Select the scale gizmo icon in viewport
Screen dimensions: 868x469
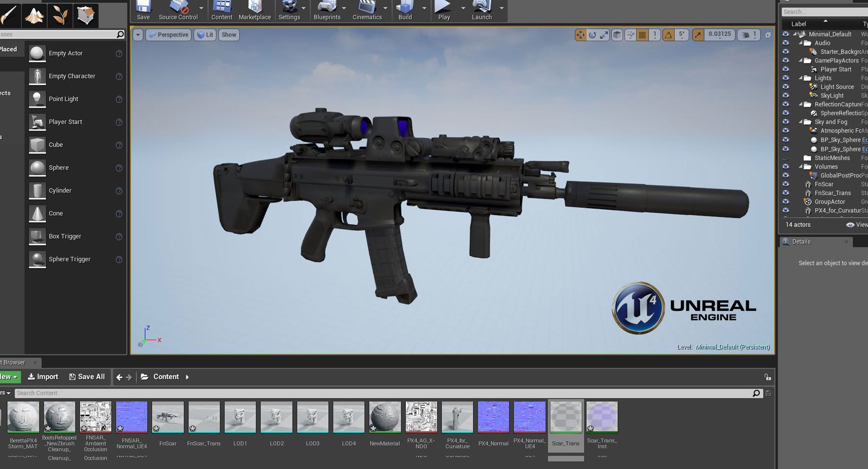tap(604, 35)
